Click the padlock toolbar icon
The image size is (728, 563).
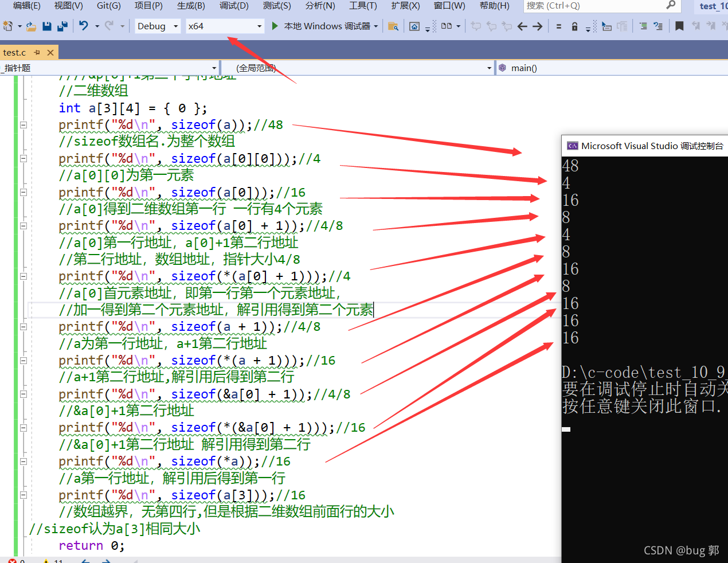(x=574, y=26)
